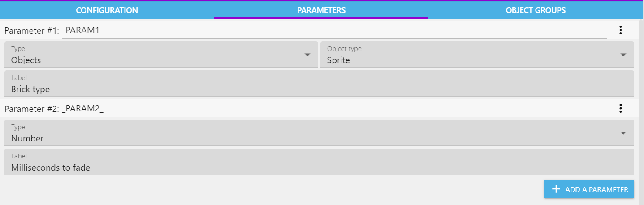Edit the _PARAM1_ name field
This screenshot has height=205, width=644.
tap(334, 31)
